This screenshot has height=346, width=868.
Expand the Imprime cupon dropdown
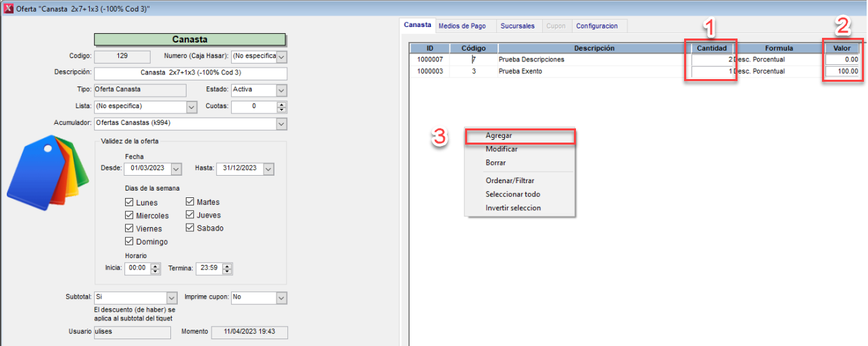tap(281, 297)
